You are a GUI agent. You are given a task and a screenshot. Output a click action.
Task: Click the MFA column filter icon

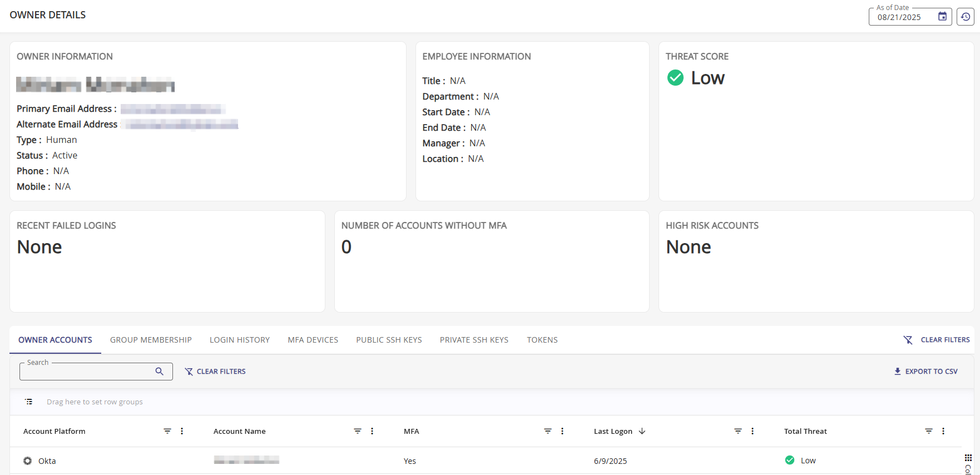[548, 431]
